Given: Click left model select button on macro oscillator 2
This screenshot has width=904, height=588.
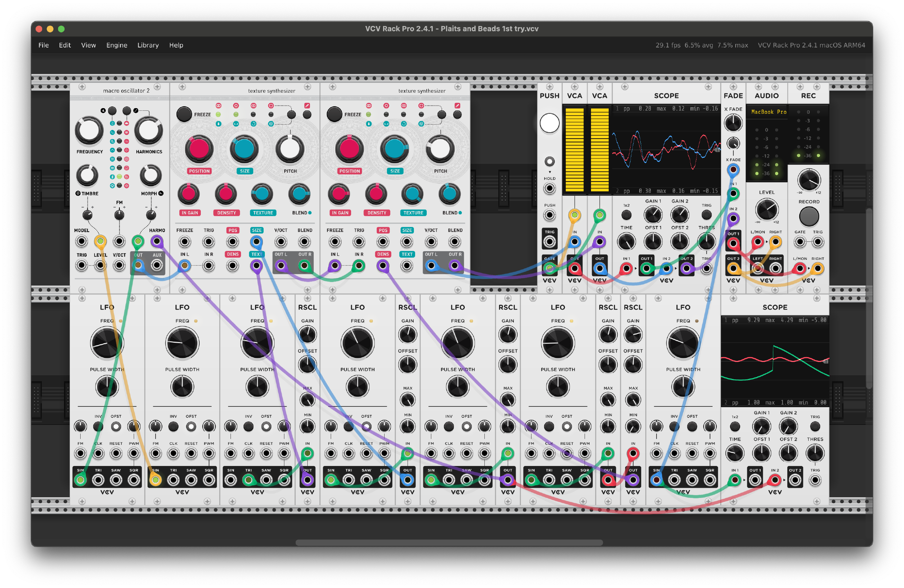Looking at the screenshot, I should (x=112, y=110).
